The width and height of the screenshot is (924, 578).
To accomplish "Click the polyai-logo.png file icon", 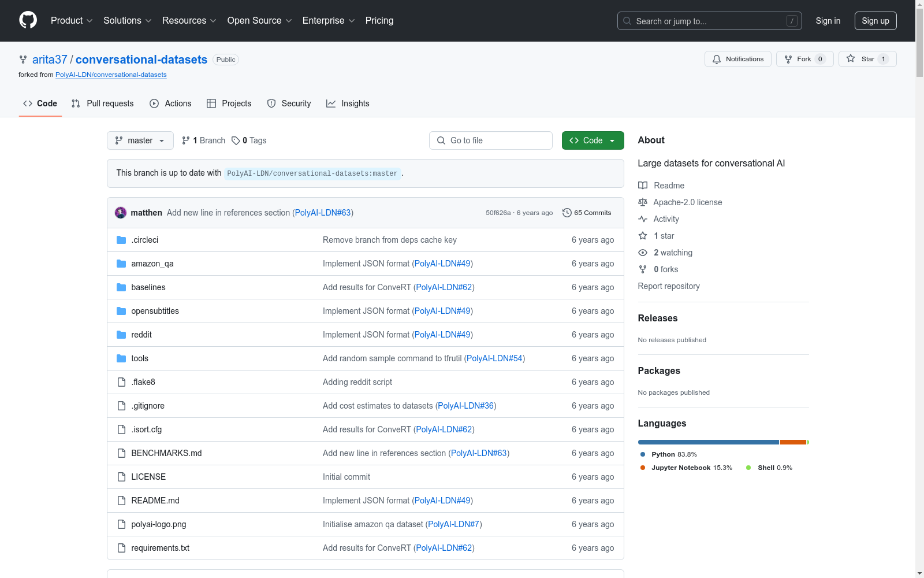I will (x=121, y=524).
